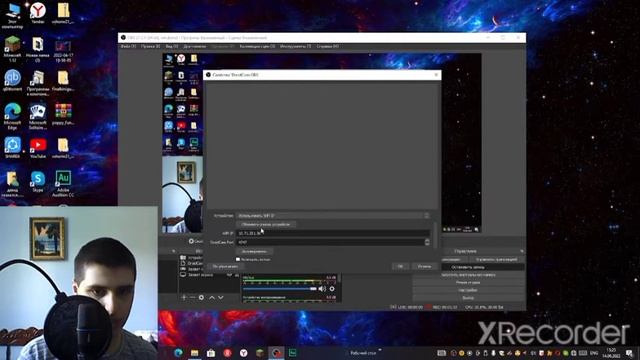Open the Новая папка (3) desktop folder
Screen dimensions: 640x360
point(38,49)
